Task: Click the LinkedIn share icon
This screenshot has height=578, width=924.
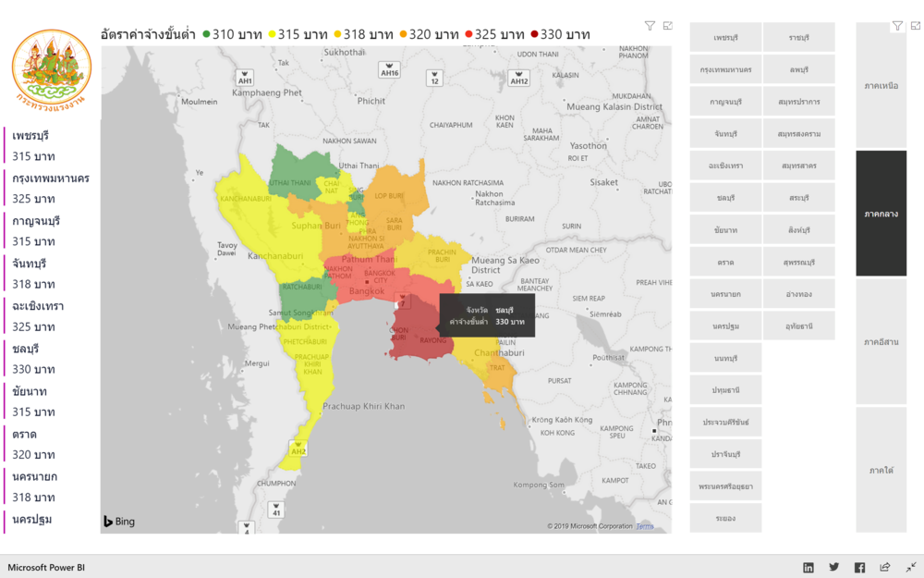Action: tap(808, 567)
